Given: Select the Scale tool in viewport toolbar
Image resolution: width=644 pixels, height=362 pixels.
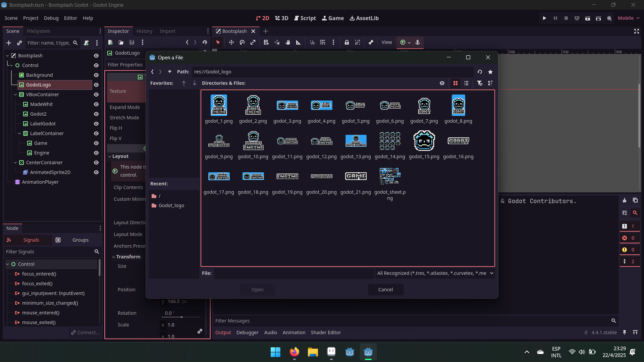Looking at the screenshot, I should coord(253,42).
